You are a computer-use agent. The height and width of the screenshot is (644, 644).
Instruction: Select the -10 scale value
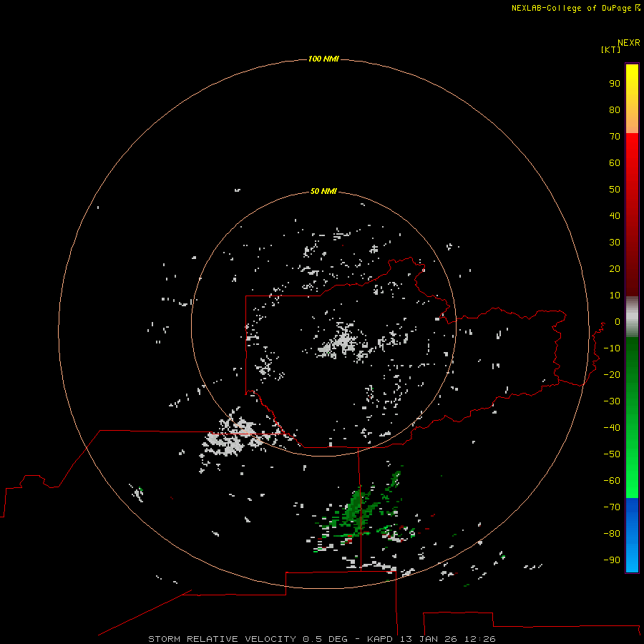[x=612, y=348]
